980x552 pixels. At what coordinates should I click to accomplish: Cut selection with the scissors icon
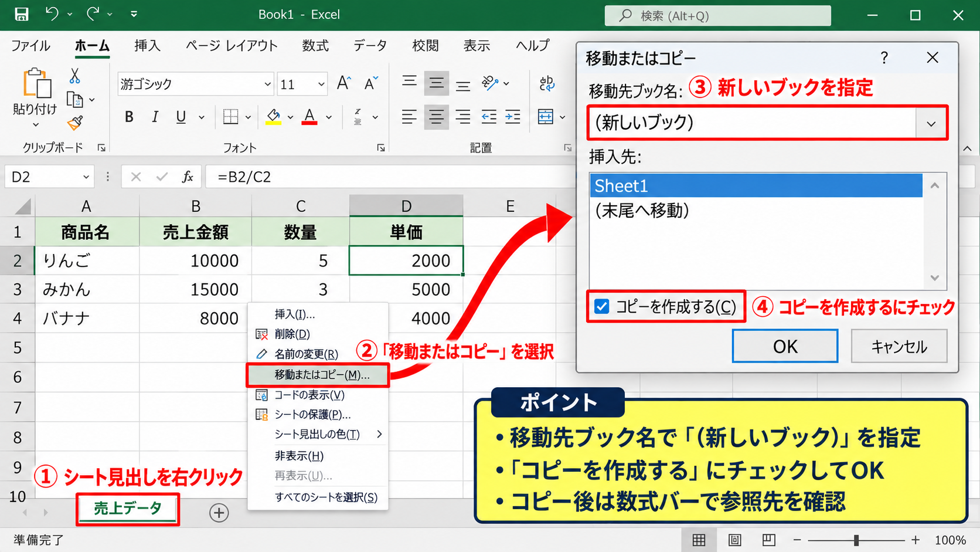[x=75, y=76]
